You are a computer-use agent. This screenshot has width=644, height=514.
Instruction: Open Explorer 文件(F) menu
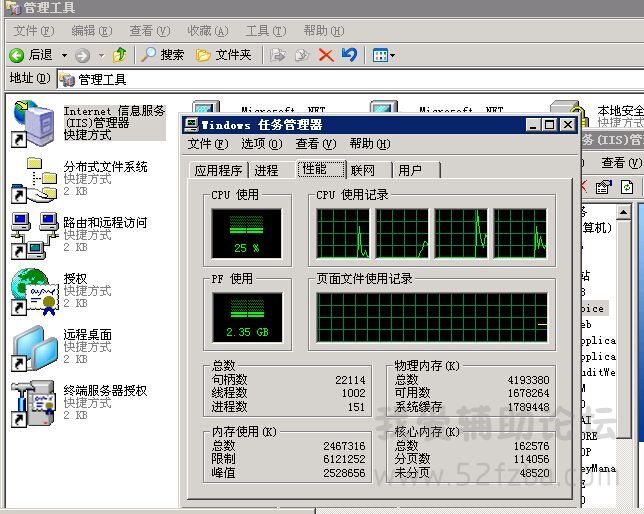coord(34,31)
